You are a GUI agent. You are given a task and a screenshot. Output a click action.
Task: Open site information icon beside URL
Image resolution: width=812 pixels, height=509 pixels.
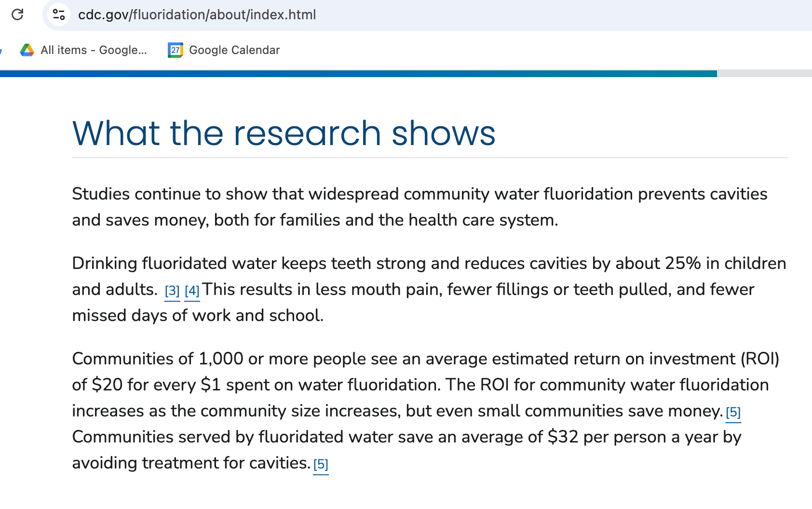[59, 14]
